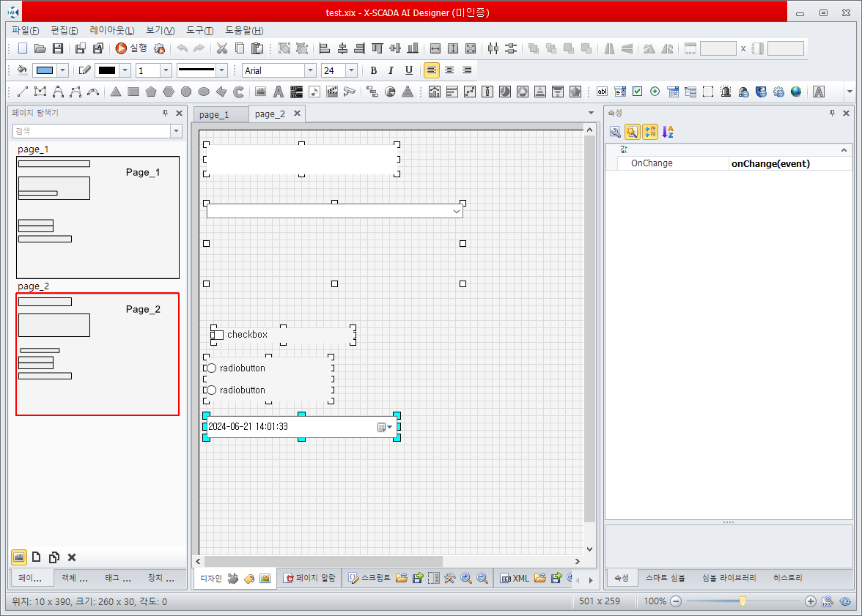The height and width of the screenshot is (616, 862).
Task: Insert image object from toolbar
Action: pos(261,92)
